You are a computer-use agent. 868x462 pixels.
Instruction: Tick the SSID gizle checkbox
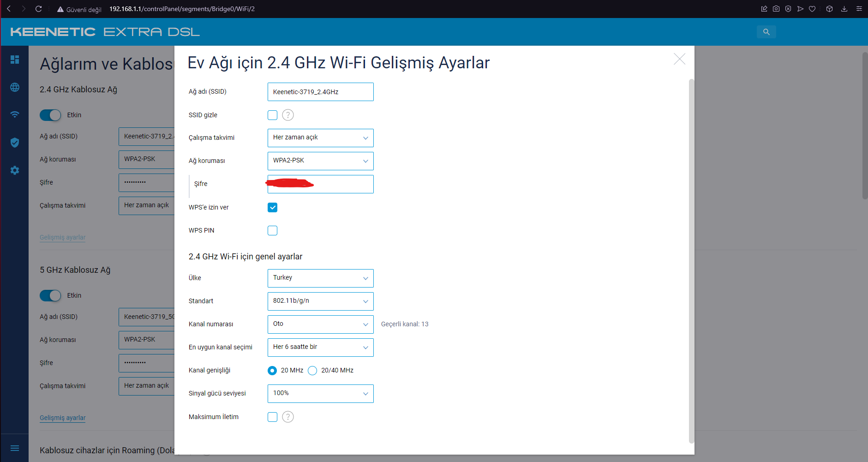273,115
